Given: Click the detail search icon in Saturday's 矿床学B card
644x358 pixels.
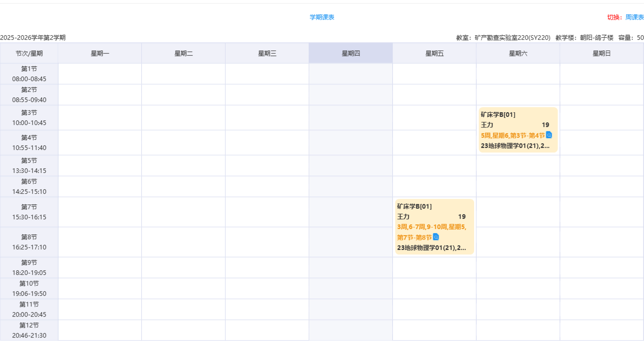Looking at the screenshot, I should (549, 135).
